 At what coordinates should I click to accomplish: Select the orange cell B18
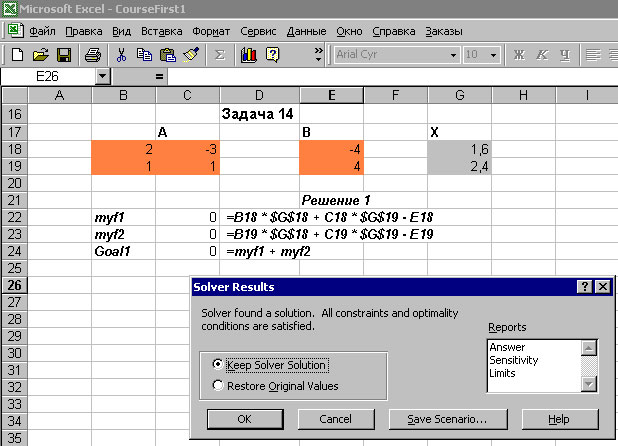124,149
